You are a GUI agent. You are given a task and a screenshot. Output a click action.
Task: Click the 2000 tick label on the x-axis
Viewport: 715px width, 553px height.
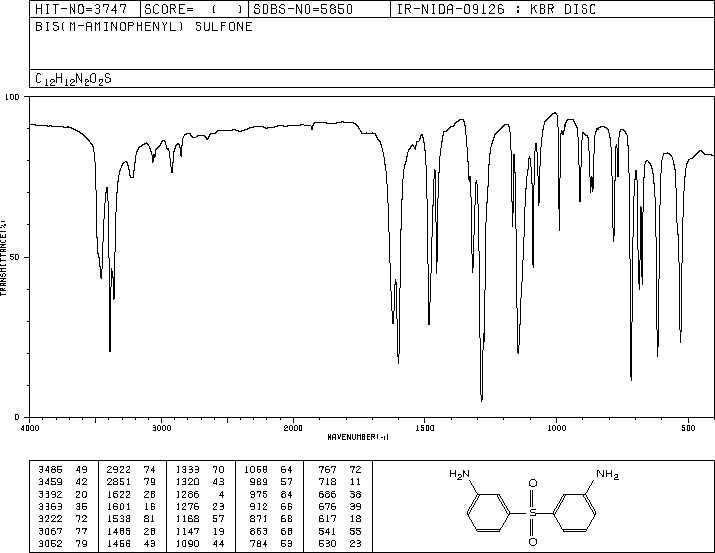[x=293, y=428]
